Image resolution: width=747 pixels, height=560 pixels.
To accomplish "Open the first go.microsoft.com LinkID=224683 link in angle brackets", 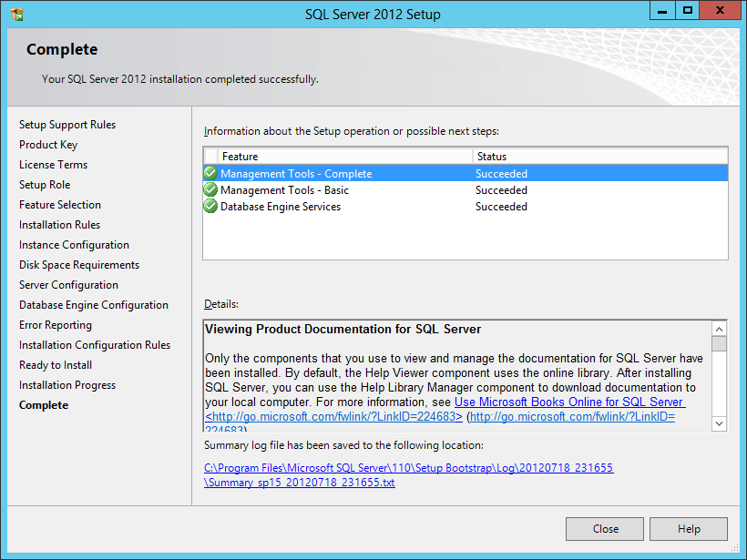I will coord(333,417).
